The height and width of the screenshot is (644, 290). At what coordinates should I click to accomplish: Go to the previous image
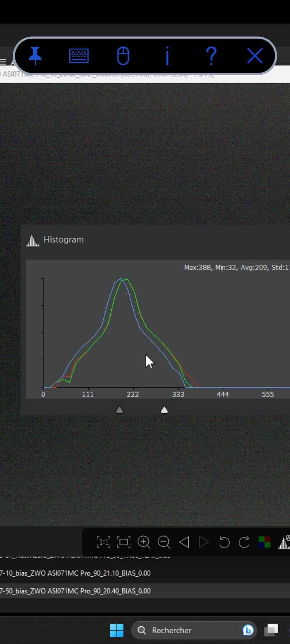point(184,542)
